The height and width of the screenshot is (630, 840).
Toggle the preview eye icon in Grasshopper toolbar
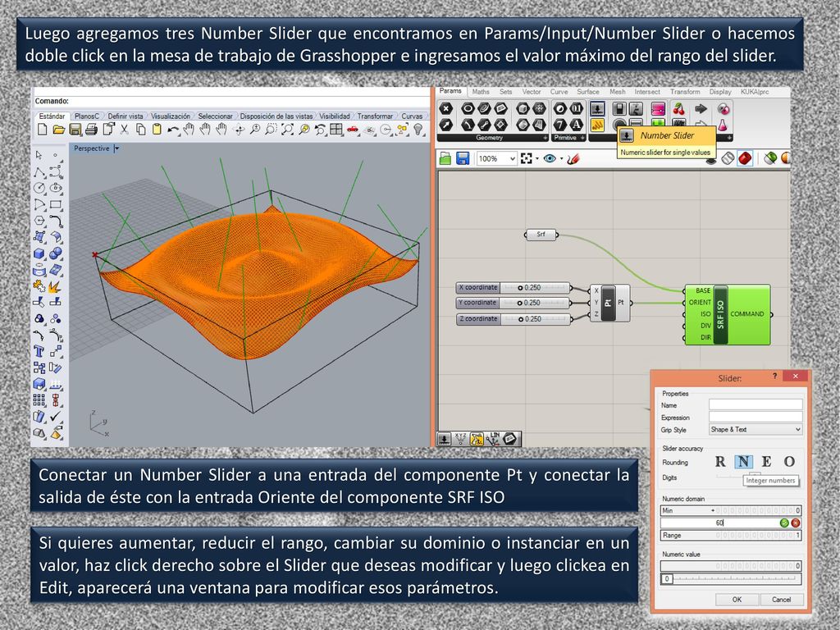point(550,158)
